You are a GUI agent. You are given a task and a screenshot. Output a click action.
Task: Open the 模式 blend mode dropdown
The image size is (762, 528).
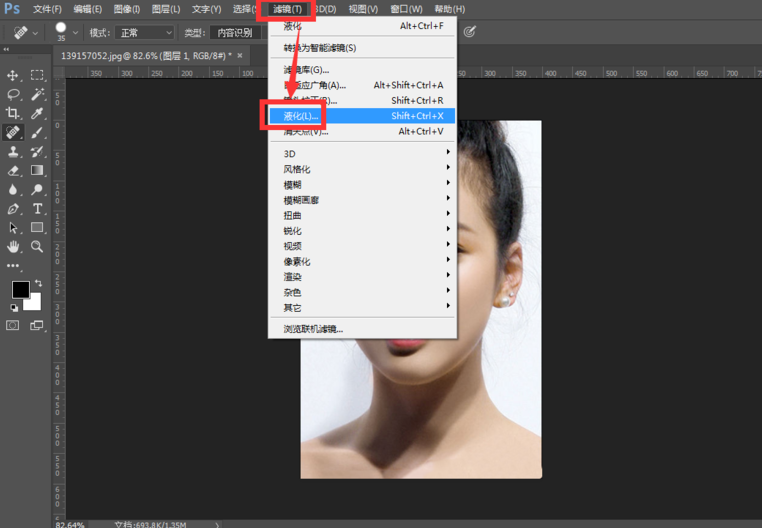click(144, 33)
